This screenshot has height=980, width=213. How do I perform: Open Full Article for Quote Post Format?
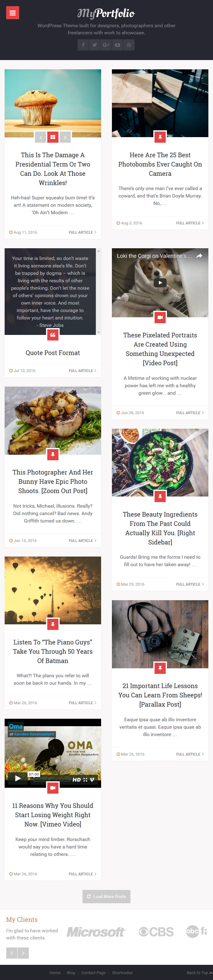(x=83, y=371)
